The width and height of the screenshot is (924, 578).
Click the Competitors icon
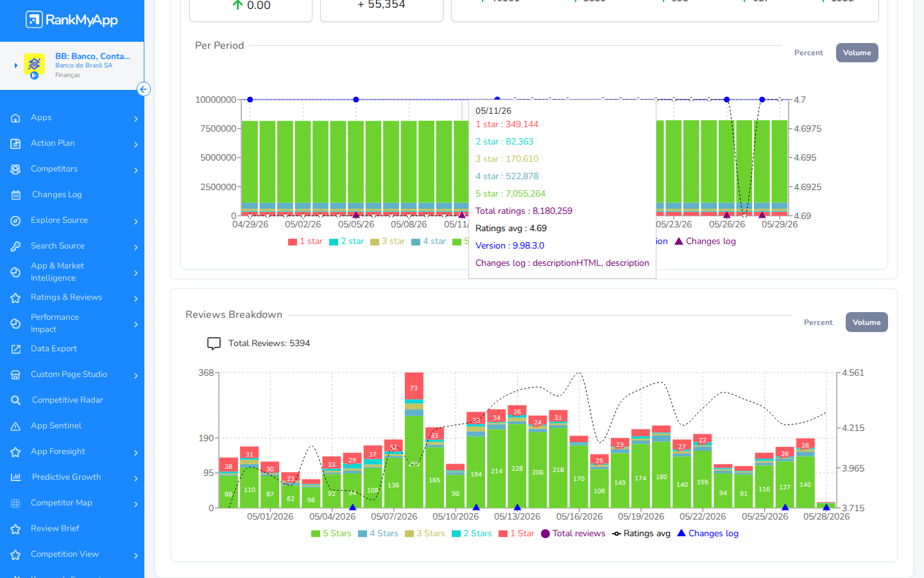click(x=15, y=170)
